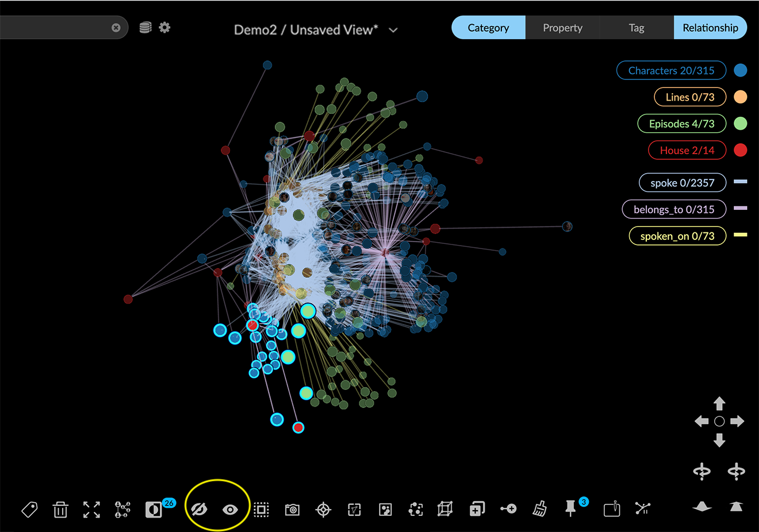Screen dimensions: 759x532
Task: Take a screenshot with the camera icon
Action: point(292,510)
